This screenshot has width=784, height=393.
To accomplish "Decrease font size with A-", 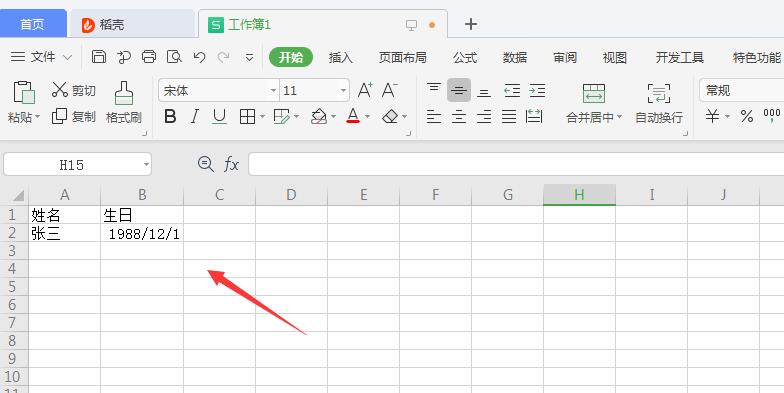I will coord(390,90).
